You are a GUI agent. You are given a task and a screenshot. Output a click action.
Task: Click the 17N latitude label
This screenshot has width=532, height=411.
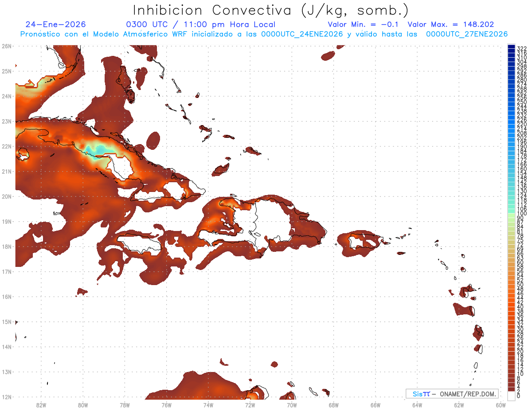pyautogui.click(x=6, y=271)
